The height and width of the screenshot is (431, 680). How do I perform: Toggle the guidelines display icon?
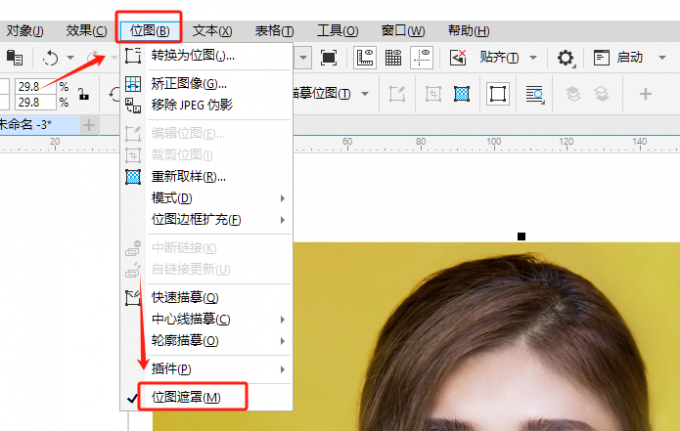(422, 57)
